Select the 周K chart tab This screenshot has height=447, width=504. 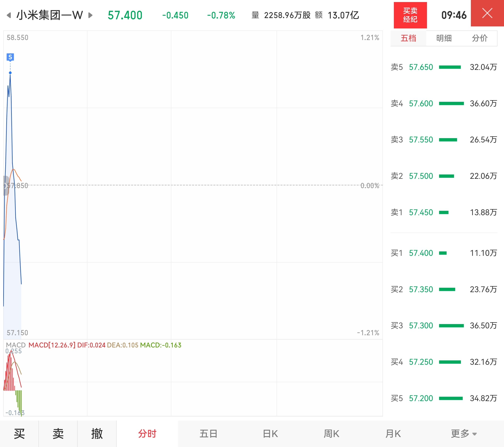point(331,434)
